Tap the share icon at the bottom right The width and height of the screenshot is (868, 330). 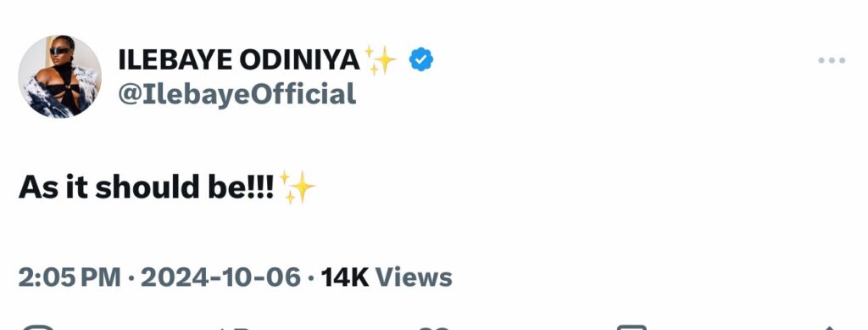pos(829,328)
